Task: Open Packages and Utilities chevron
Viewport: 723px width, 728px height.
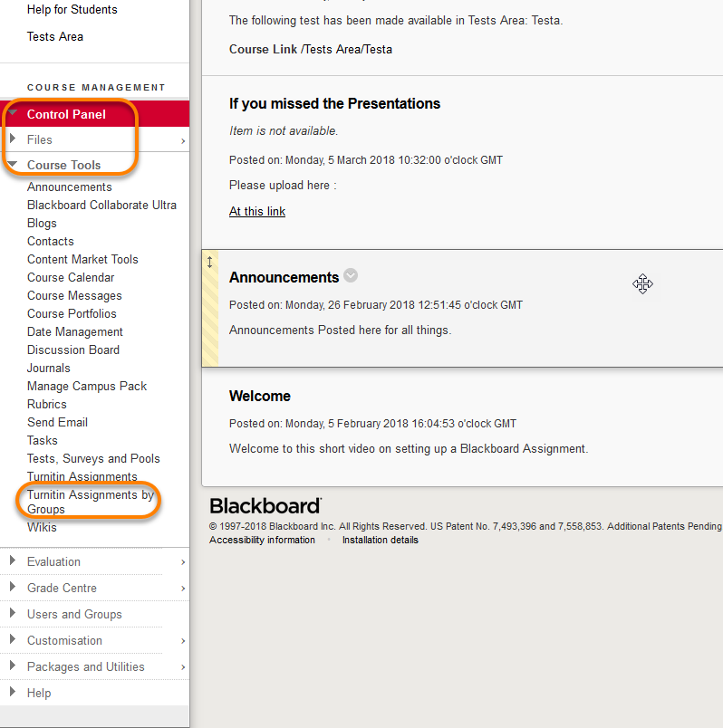Action: [183, 667]
